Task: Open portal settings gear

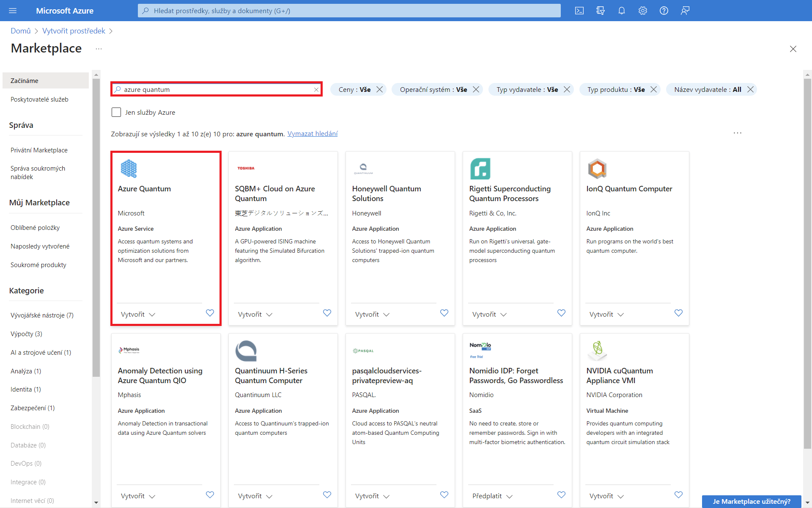Action: (642, 11)
